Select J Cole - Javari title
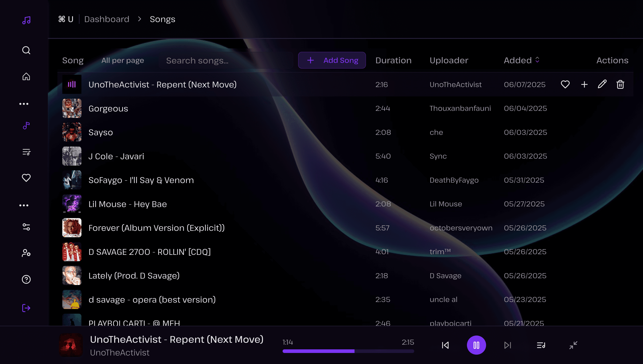643x364 pixels. 116,156
